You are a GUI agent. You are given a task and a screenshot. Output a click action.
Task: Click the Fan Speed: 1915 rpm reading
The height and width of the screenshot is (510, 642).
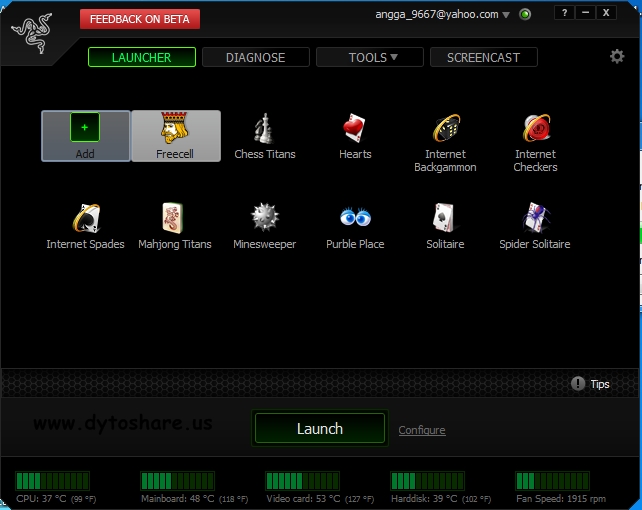(x=561, y=499)
